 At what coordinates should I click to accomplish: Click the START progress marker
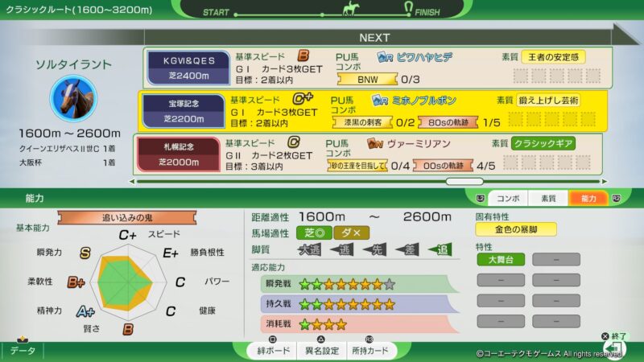236,14
